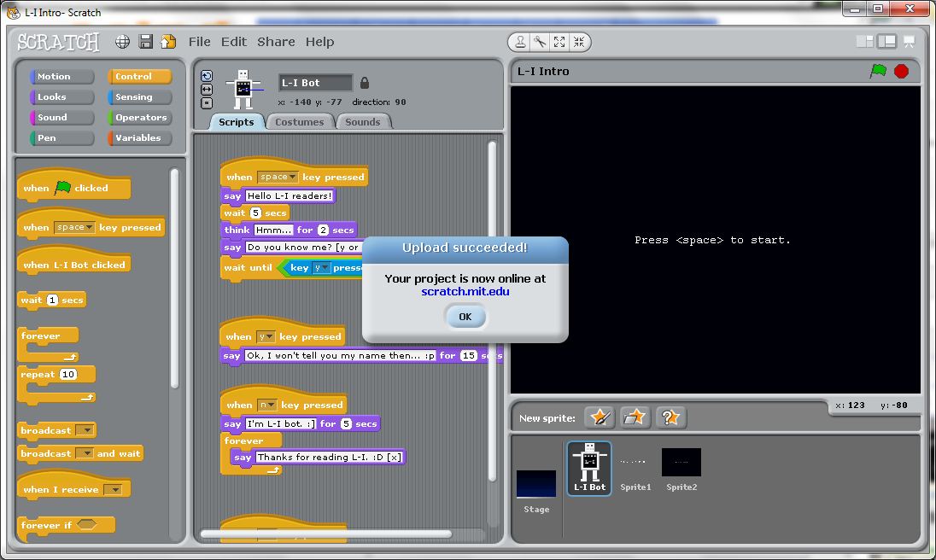Switch to the Costumes tab
Viewport: 936px width, 560px height.
click(x=300, y=121)
